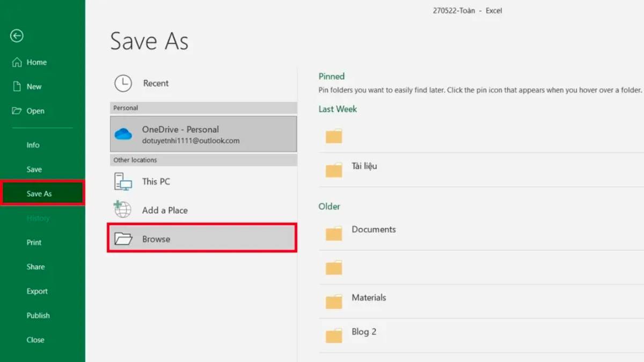Click the Browse folder icon

[x=123, y=239]
